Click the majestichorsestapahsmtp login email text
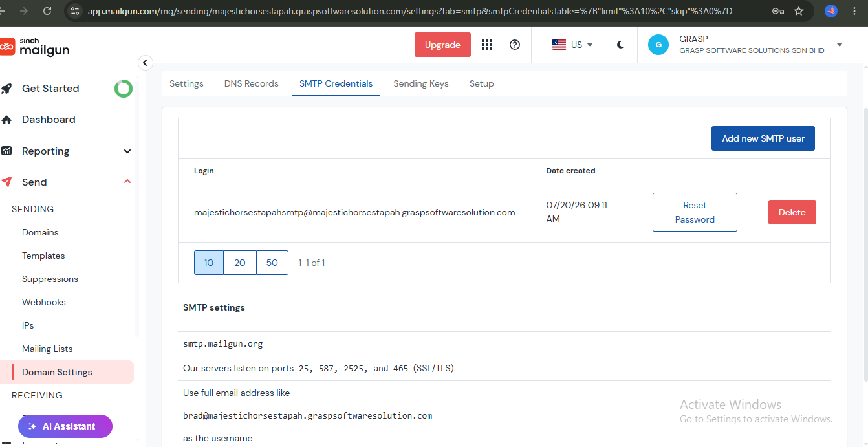Viewport: 868px width, 447px height. pos(354,212)
